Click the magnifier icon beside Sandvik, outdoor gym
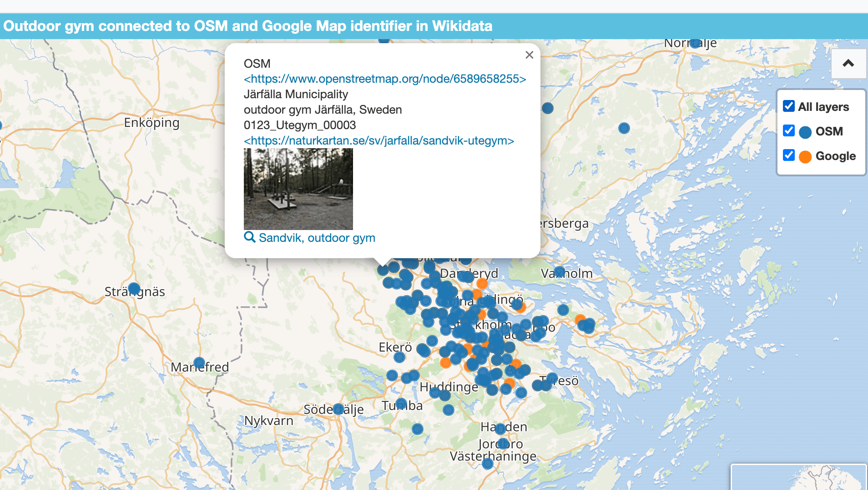Image resolution: width=868 pixels, height=490 pixels. click(x=249, y=237)
